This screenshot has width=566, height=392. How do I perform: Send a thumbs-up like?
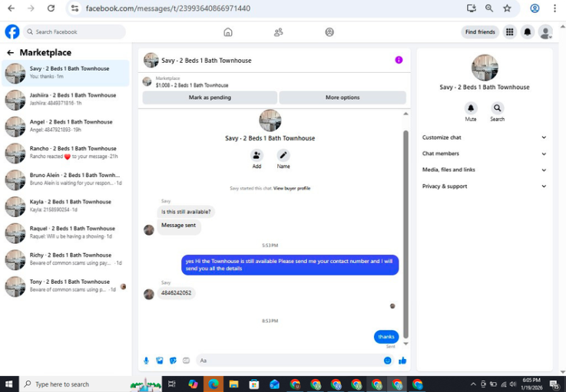click(x=402, y=361)
